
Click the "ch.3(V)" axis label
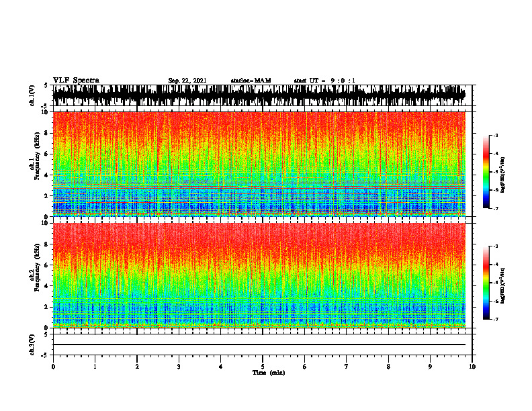pyautogui.click(x=32, y=345)
